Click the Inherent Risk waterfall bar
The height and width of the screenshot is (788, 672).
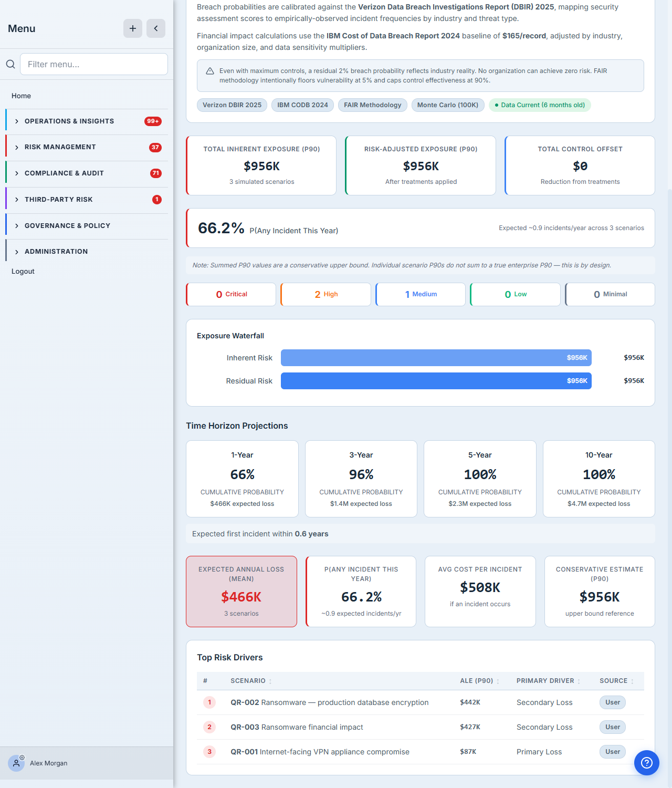(436, 358)
